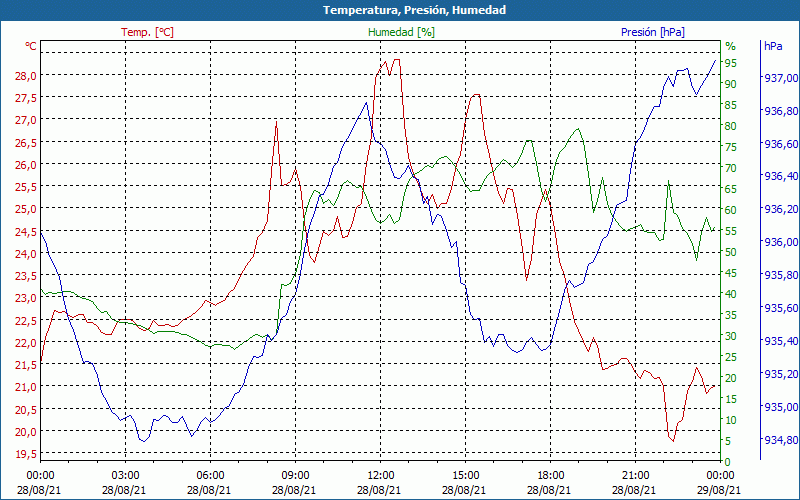Click the '18:00' time axis label
Image resolution: width=800 pixels, height=500 pixels.
pos(551,477)
